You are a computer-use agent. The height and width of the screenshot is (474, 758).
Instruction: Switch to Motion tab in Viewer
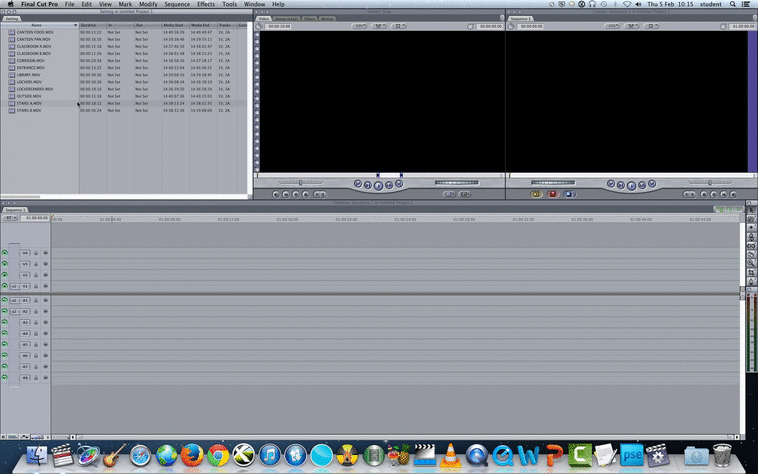(x=327, y=18)
